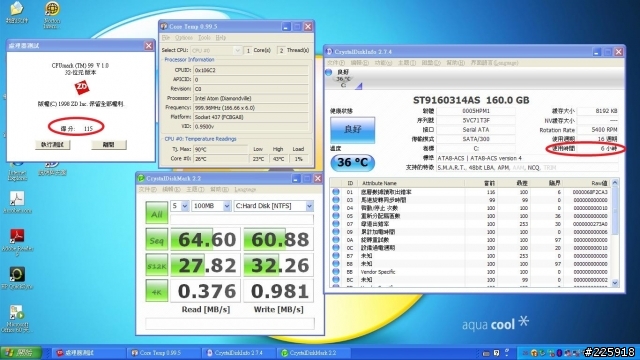Click the All button in CrystalDiskMark

[x=157, y=213]
